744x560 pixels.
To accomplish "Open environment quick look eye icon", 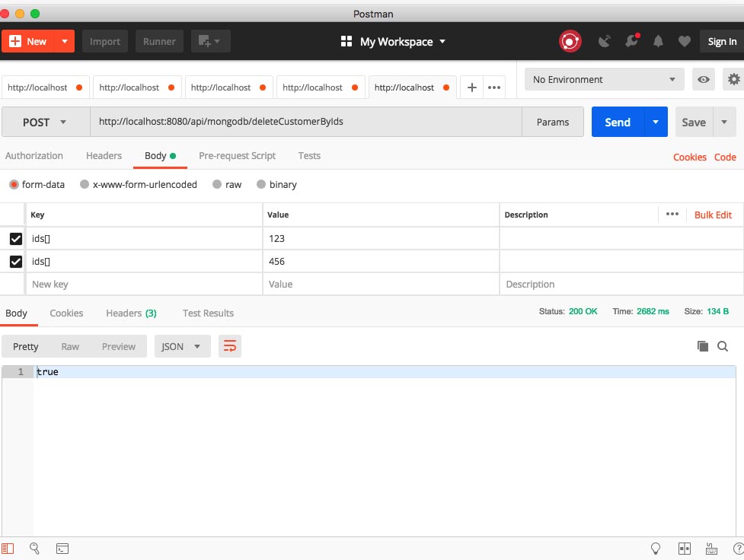I will pyautogui.click(x=704, y=80).
